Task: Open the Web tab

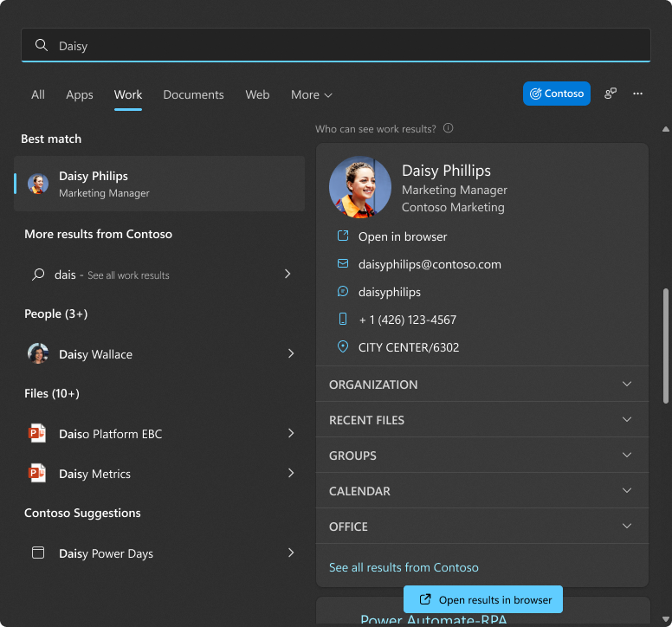Action: click(257, 94)
